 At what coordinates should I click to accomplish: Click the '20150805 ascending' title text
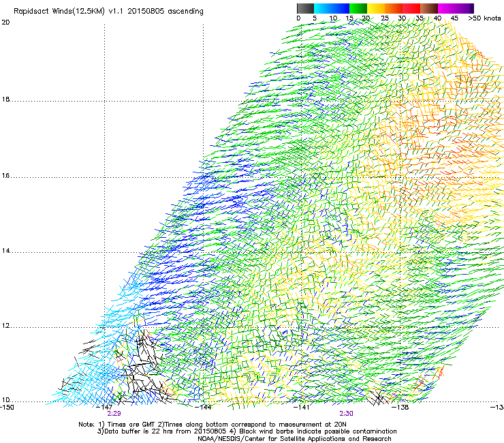166,12
